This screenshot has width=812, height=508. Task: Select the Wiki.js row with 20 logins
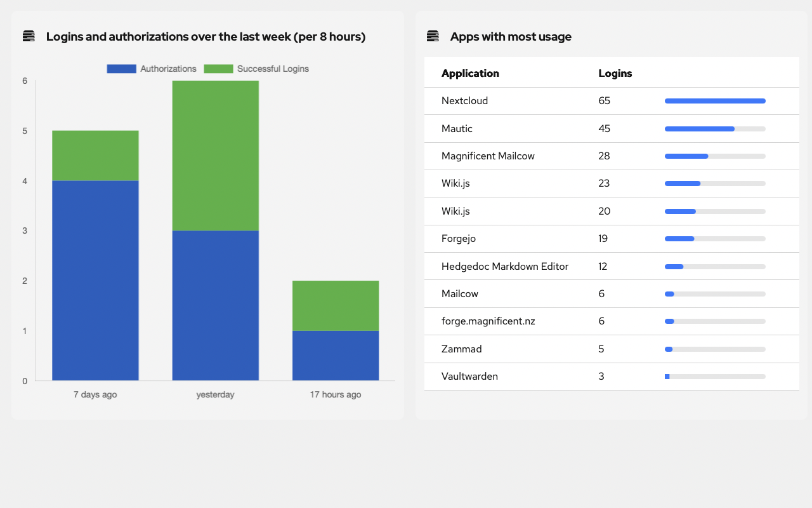pos(612,211)
